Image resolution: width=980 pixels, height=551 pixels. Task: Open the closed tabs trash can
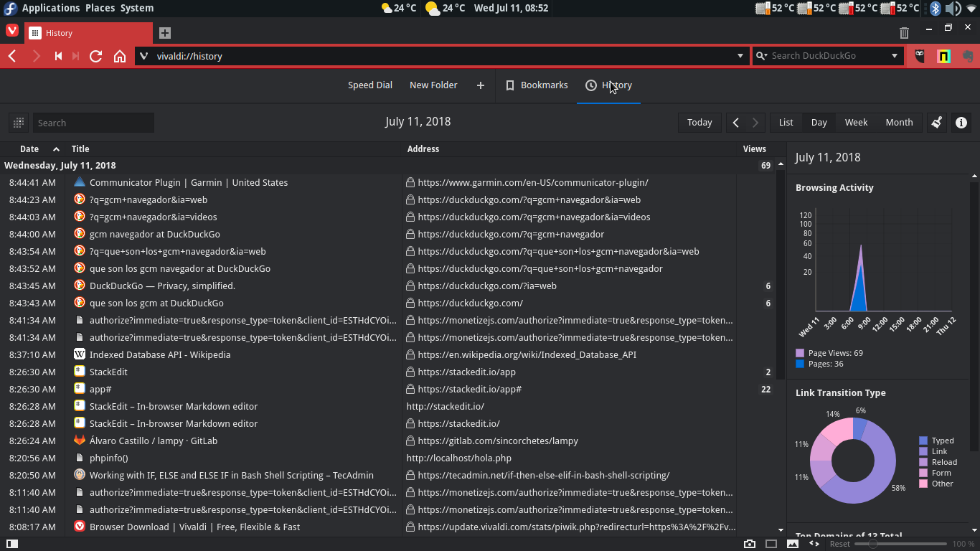[904, 33]
